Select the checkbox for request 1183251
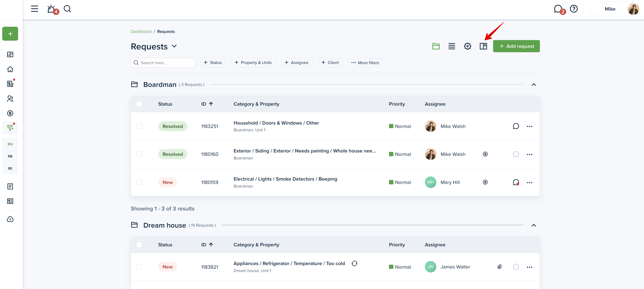644x289 pixels. click(139, 126)
